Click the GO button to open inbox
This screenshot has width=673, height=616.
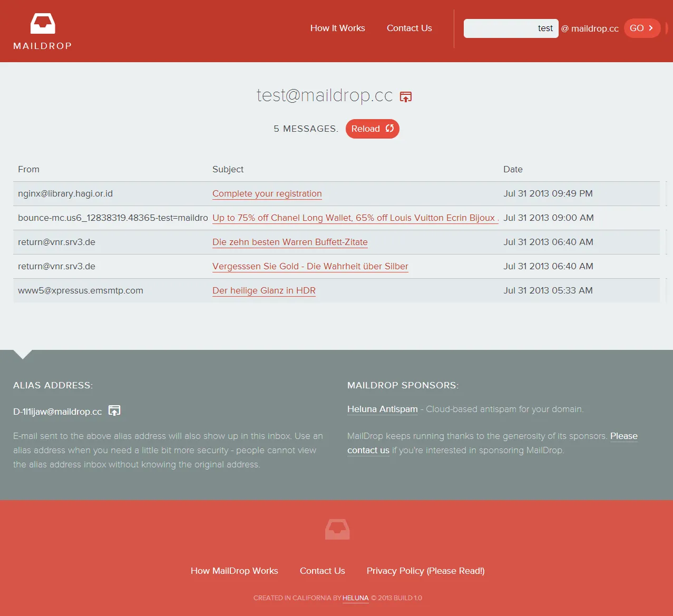coord(642,28)
